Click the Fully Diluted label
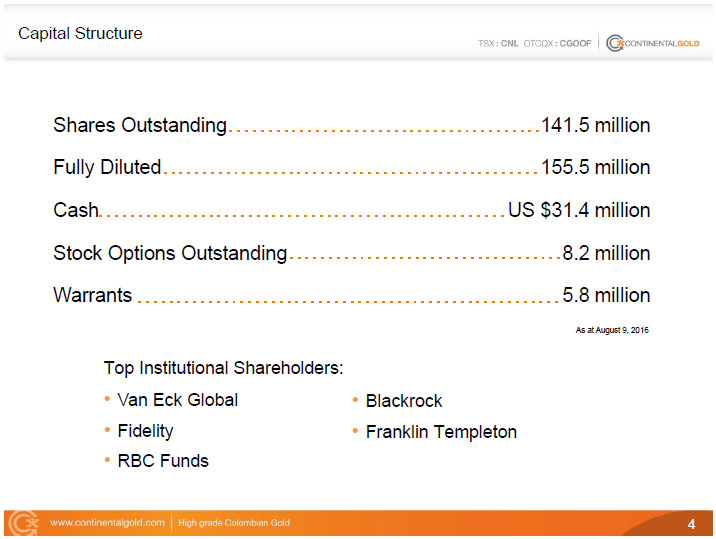 point(107,168)
